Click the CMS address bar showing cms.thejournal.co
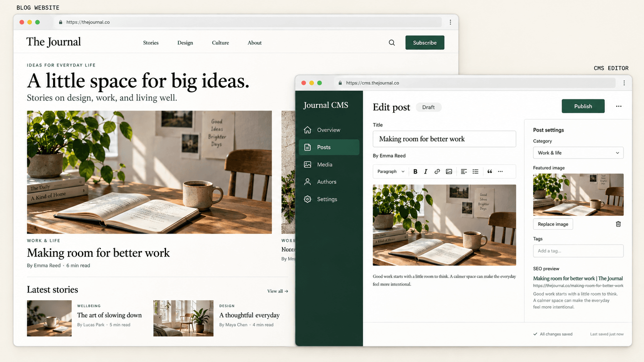 [475, 83]
